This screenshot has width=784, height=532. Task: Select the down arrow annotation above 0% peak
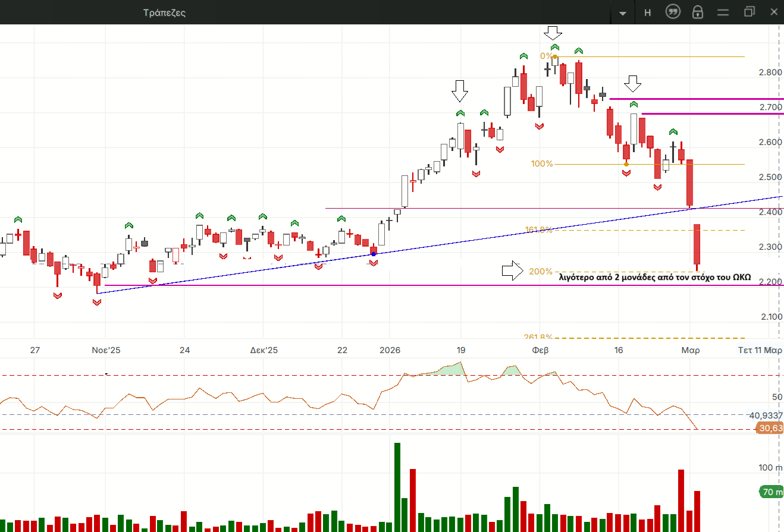(554, 33)
